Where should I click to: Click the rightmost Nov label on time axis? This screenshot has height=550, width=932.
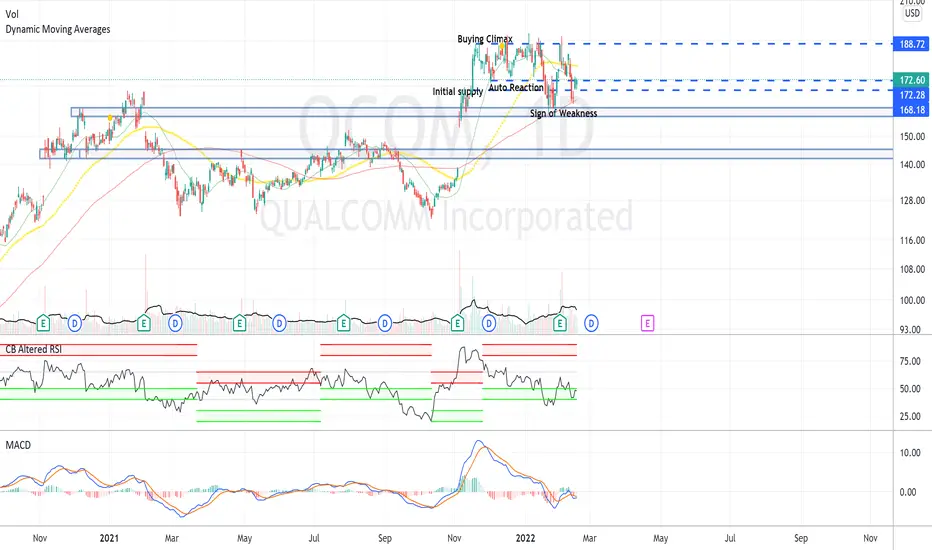click(870, 538)
